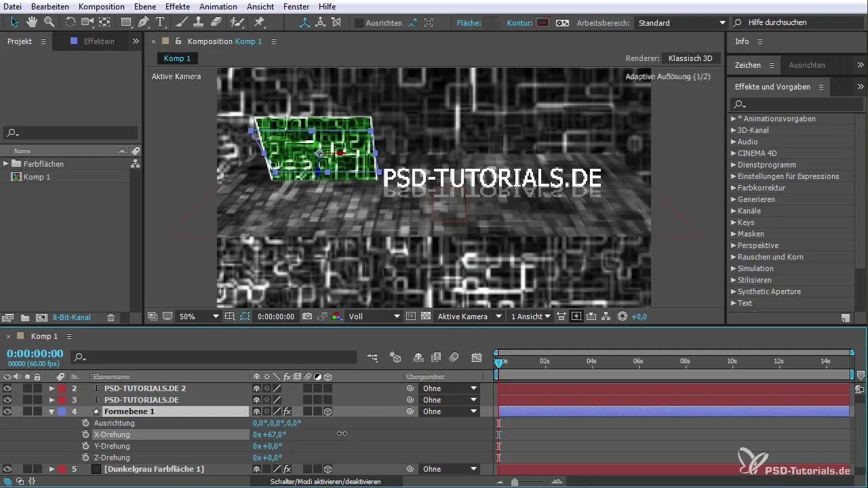
Task: Select the Clone Stamp tool
Action: [199, 22]
